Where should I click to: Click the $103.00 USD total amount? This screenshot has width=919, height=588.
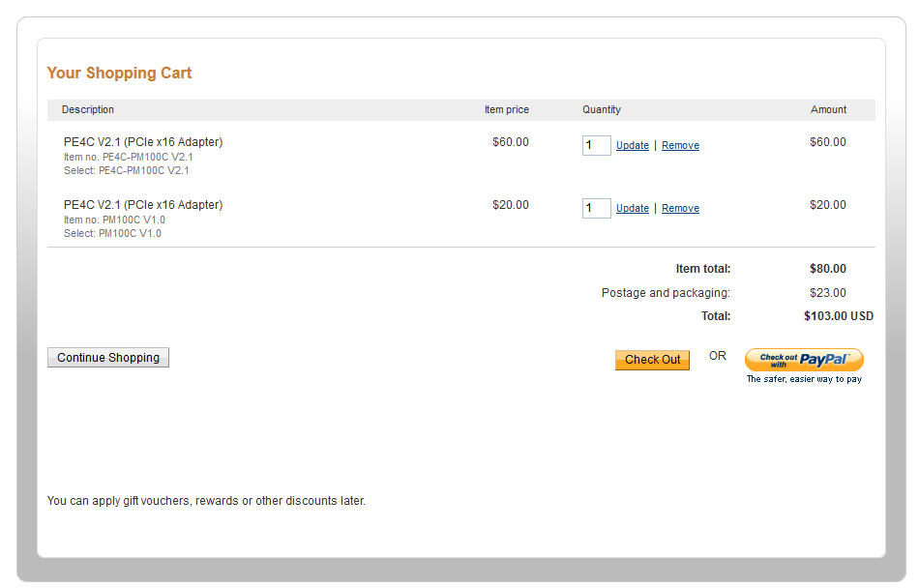click(839, 315)
